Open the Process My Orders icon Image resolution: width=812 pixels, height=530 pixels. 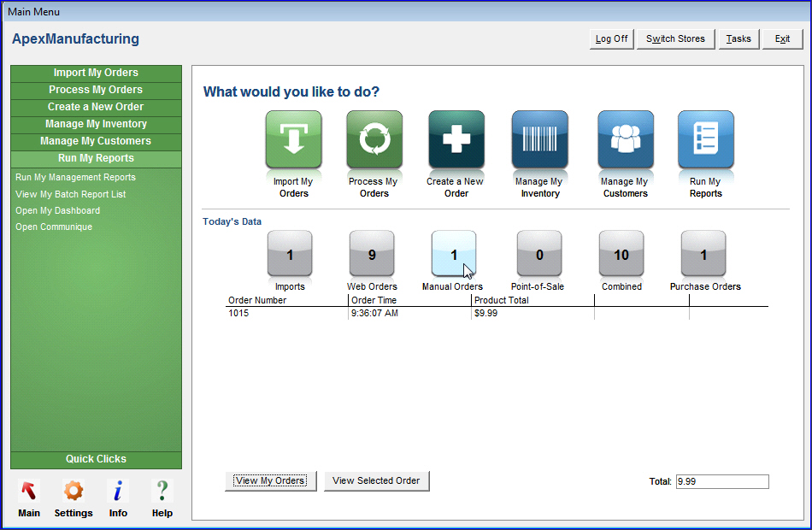pyautogui.click(x=374, y=139)
